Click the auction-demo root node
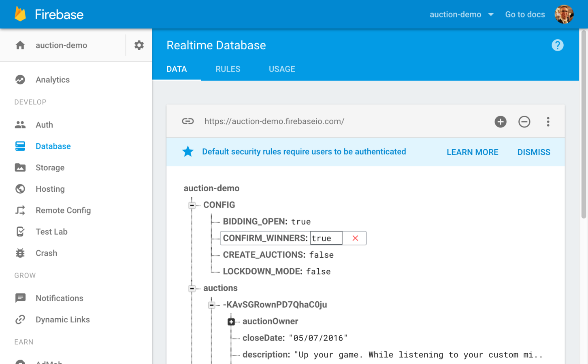Screen dimensions: 588x364 pos(211,188)
